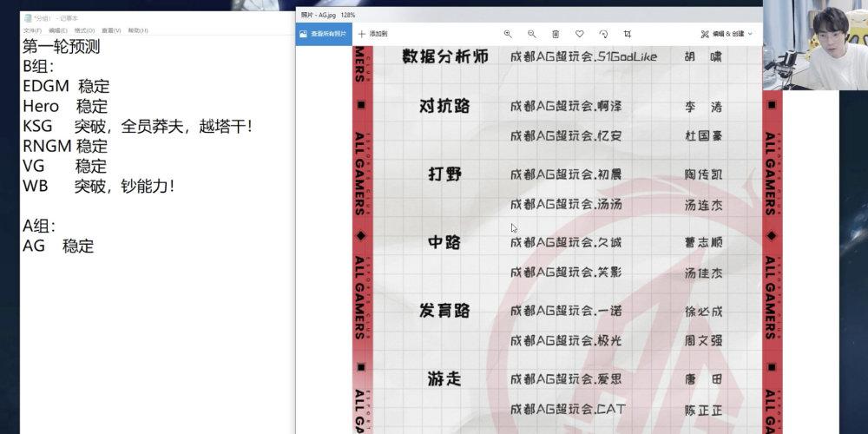This screenshot has height=434, width=868.
Task: Click 成都AG超玩会.久诚 in the photo
Action: click(x=566, y=242)
